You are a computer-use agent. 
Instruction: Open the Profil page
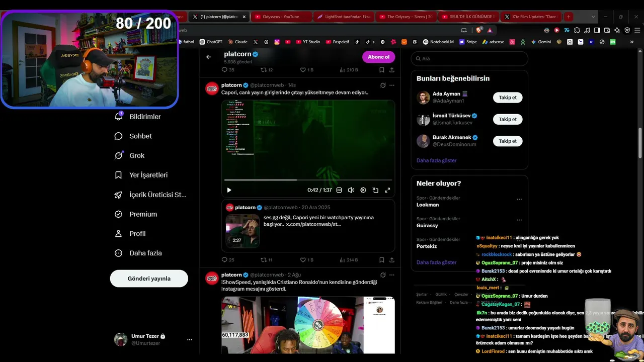tap(130, 234)
